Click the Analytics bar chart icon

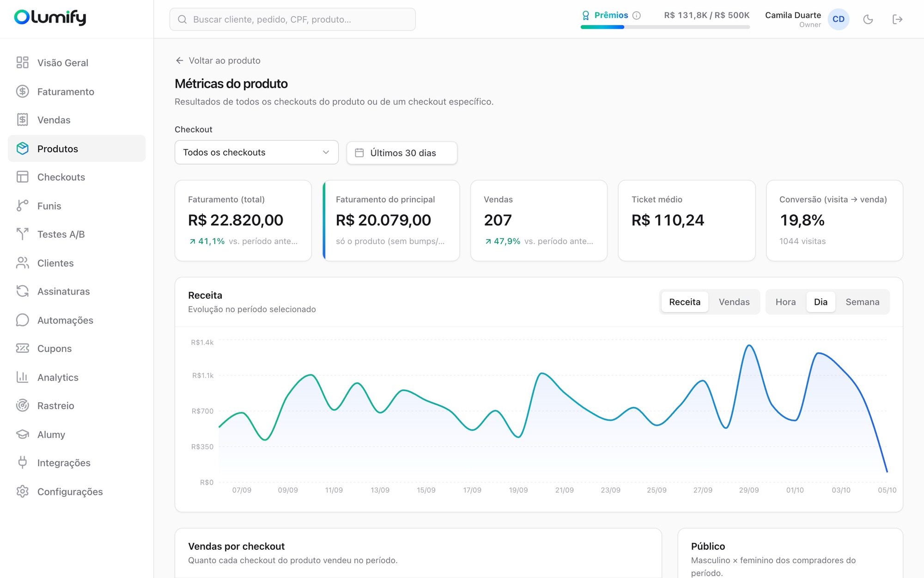coord(22,377)
